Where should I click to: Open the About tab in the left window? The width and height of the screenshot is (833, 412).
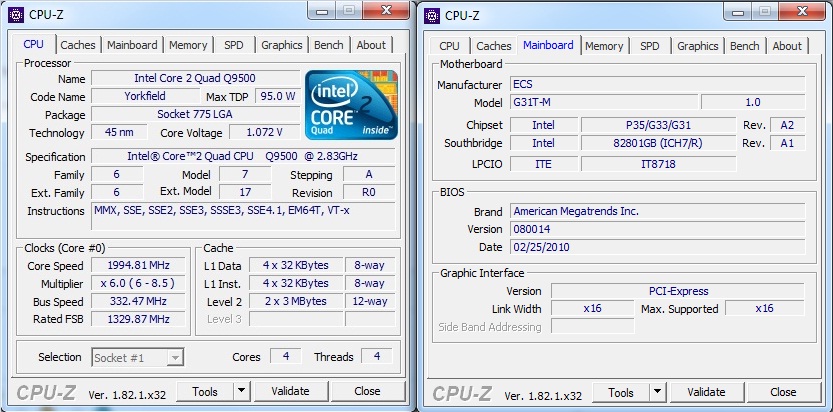tap(371, 45)
